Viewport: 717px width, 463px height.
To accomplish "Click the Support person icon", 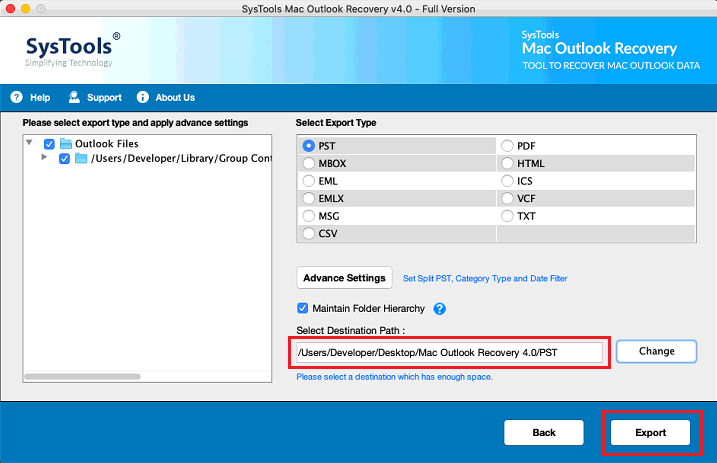I will click(x=74, y=98).
